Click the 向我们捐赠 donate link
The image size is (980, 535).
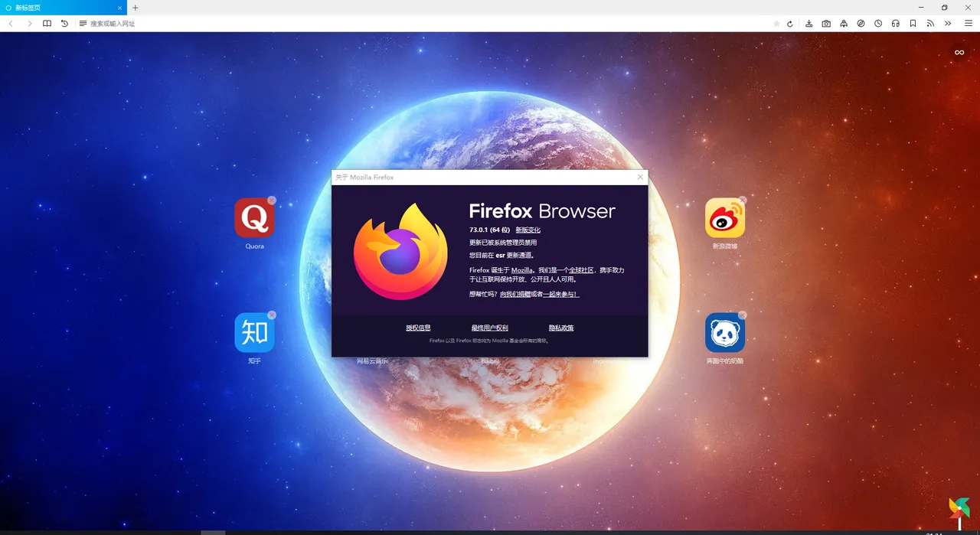[515, 294]
